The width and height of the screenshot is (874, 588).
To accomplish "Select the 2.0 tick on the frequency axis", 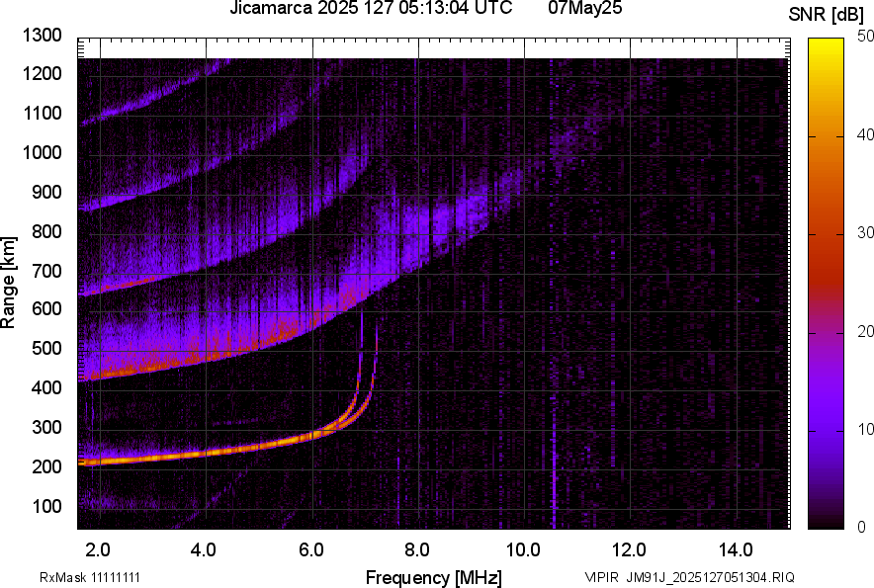I will point(98,549).
